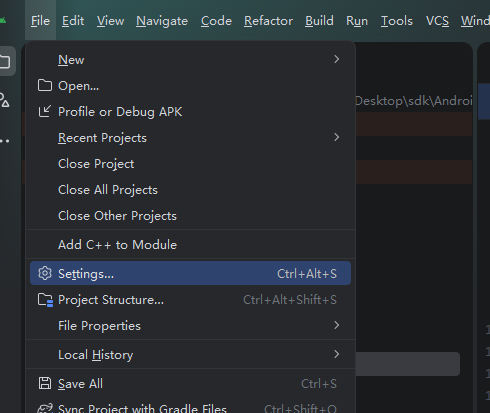Open the Edit menu

click(73, 21)
